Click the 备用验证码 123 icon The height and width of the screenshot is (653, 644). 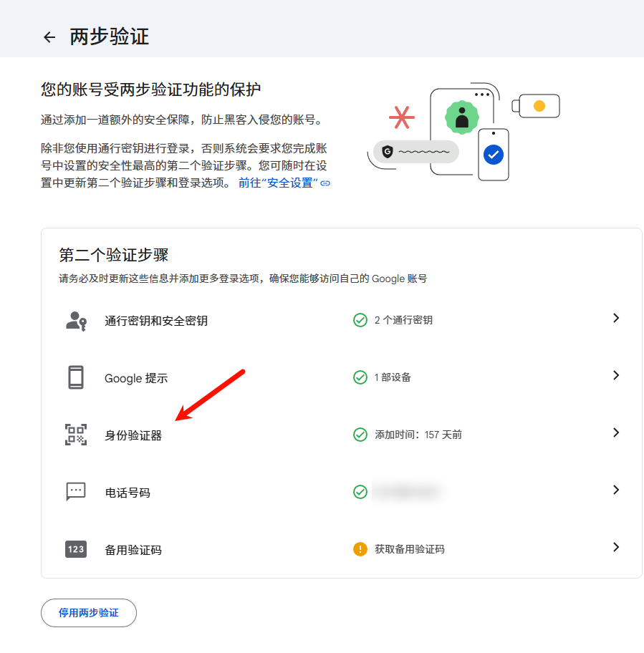click(76, 549)
